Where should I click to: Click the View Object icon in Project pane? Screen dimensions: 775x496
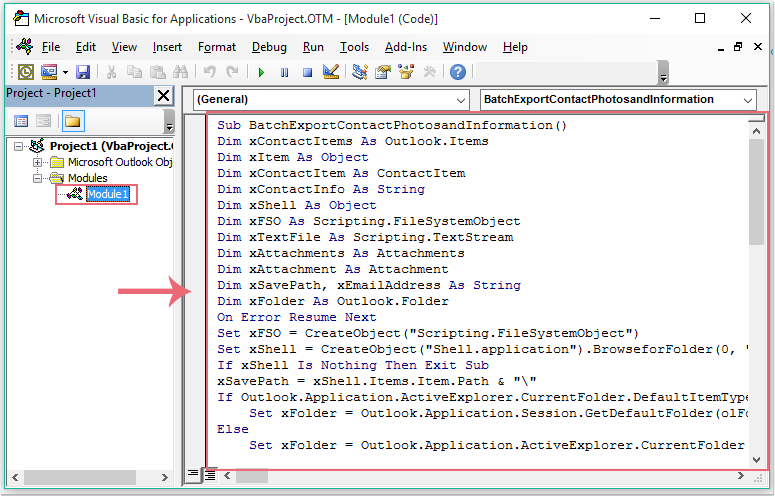[43, 121]
